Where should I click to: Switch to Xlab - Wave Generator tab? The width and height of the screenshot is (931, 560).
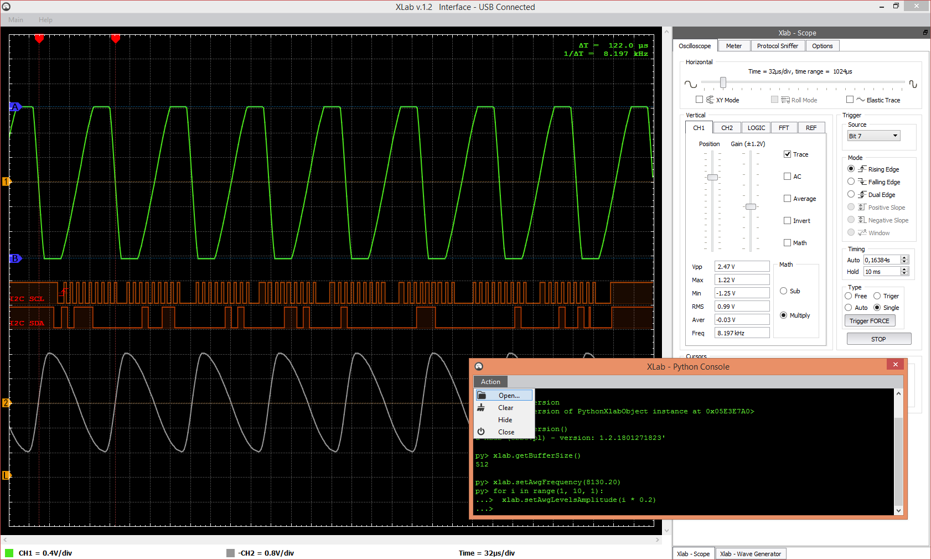(751, 554)
